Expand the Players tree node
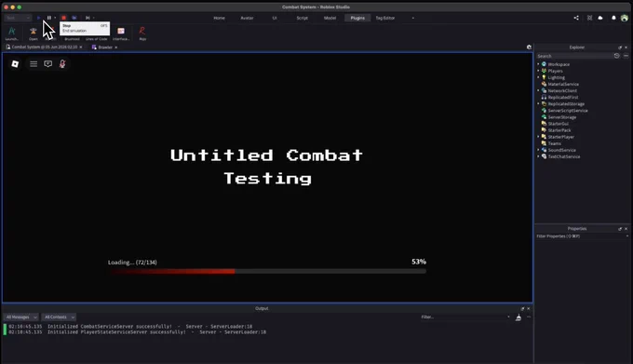 538,71
